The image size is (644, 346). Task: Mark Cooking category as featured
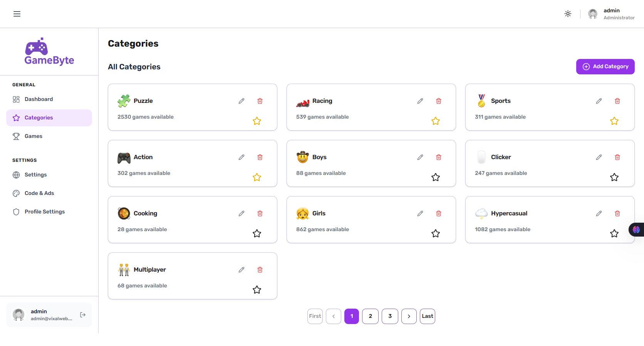tap(257, 233)
